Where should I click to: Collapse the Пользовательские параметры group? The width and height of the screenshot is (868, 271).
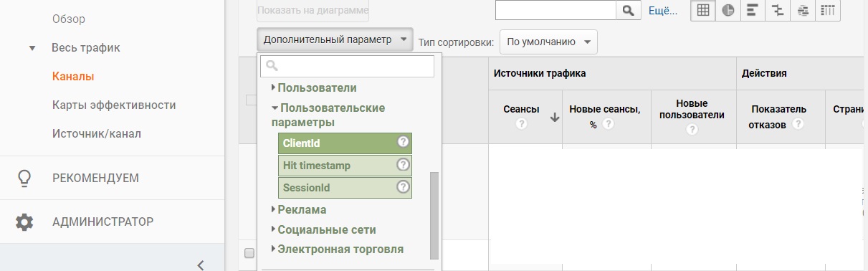coord(328,115)
